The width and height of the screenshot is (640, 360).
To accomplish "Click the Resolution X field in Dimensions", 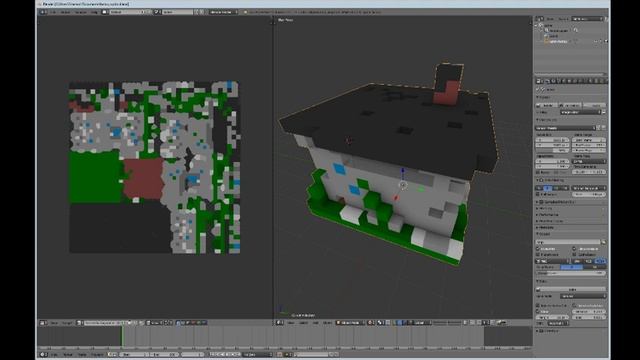I will (552, 140).
